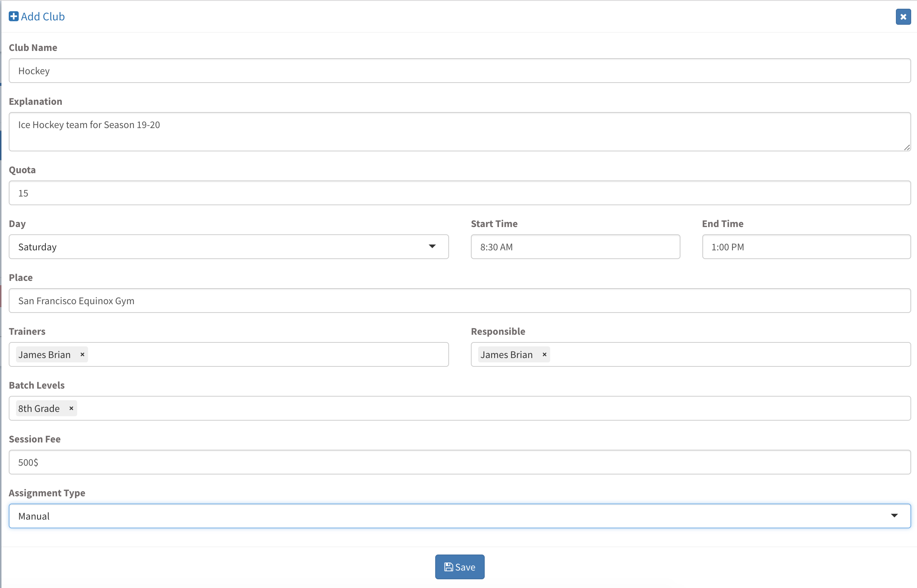The width and height of the screenshot is (917, 588).
Task: Click into the Club Name field
Action: point(460,71)
